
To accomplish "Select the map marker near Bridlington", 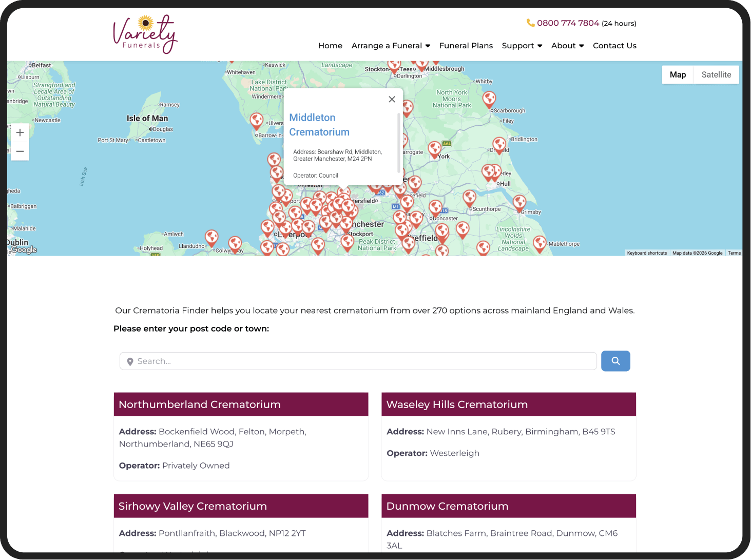I will 499,145.
